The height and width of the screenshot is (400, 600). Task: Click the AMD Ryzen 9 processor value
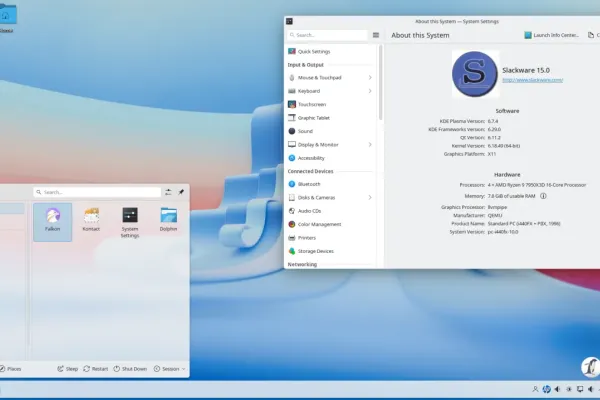pos(536,185)
